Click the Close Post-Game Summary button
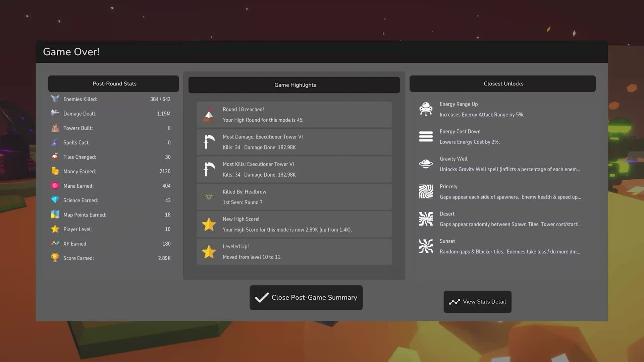Screen dimensions: 644x362 [x=306, y=298]
